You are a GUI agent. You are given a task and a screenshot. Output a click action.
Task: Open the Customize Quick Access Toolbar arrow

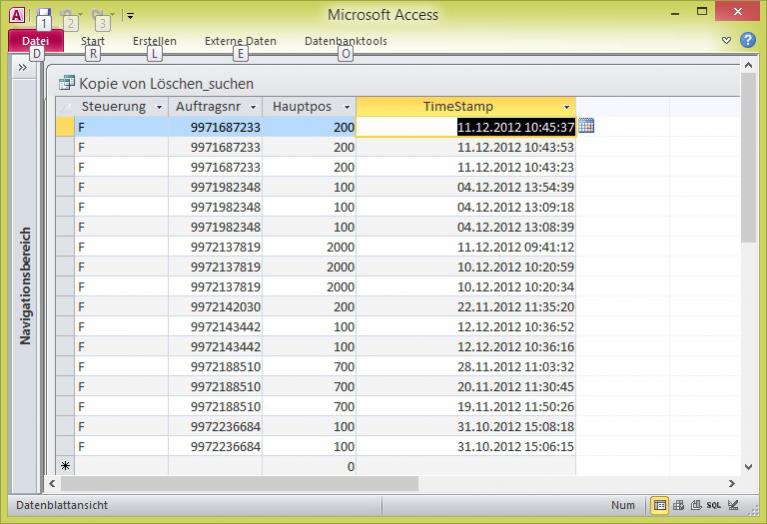130,16
